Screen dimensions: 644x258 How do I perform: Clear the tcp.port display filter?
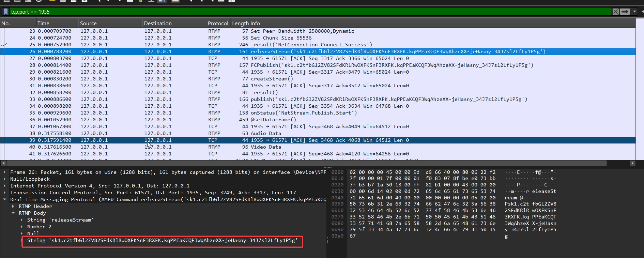[615, 12]
